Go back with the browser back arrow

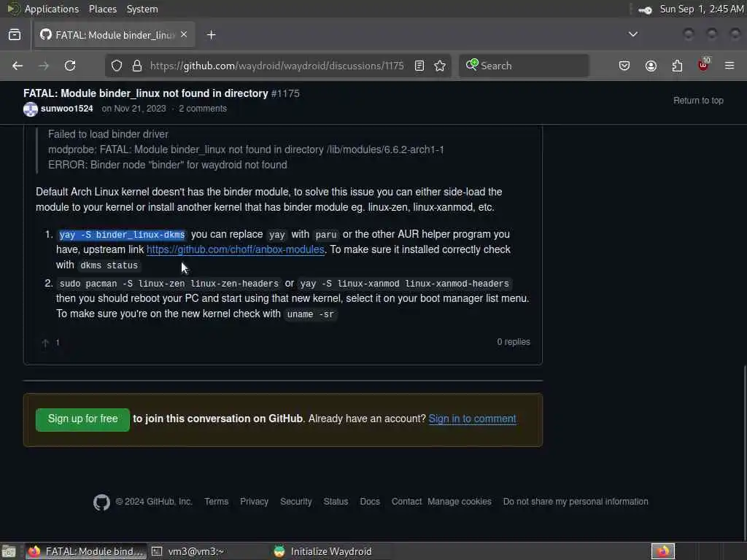18,66
